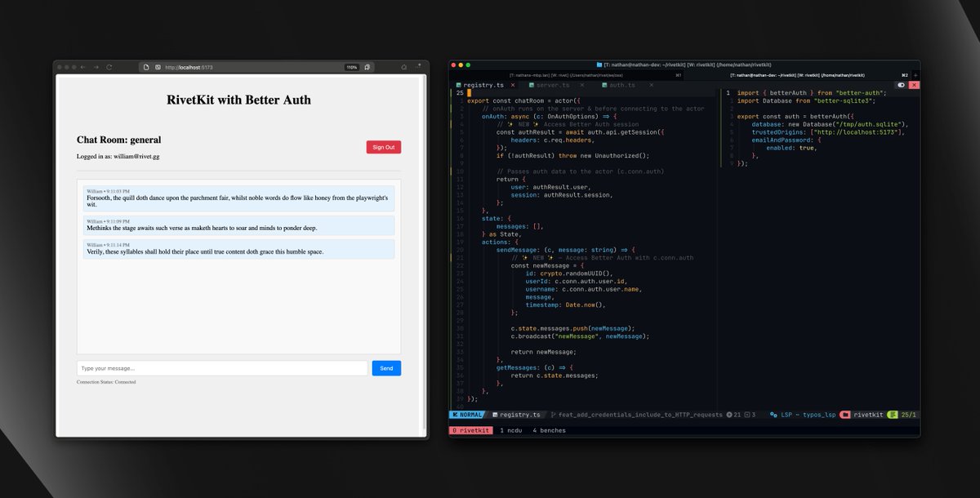Viewport: 980px width, 498px height.
Task: Go forward in the browser
Action: click(x=95, y=67)
